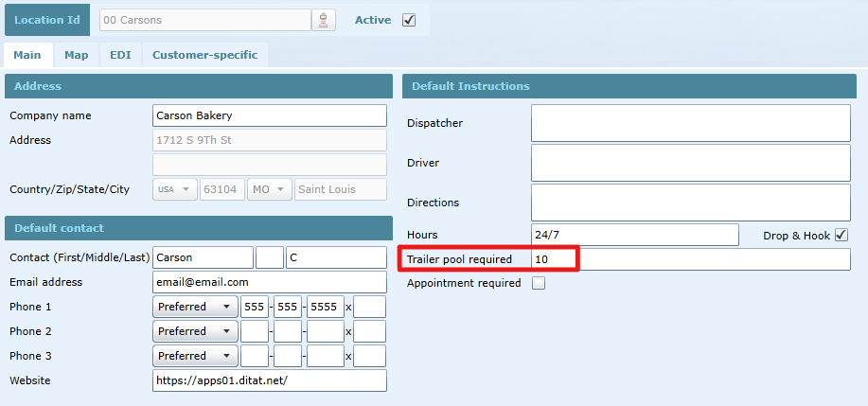868x406 pixels.
Task: Open the Phone 2 Preferred dropdown
Action: click(195, 331)
